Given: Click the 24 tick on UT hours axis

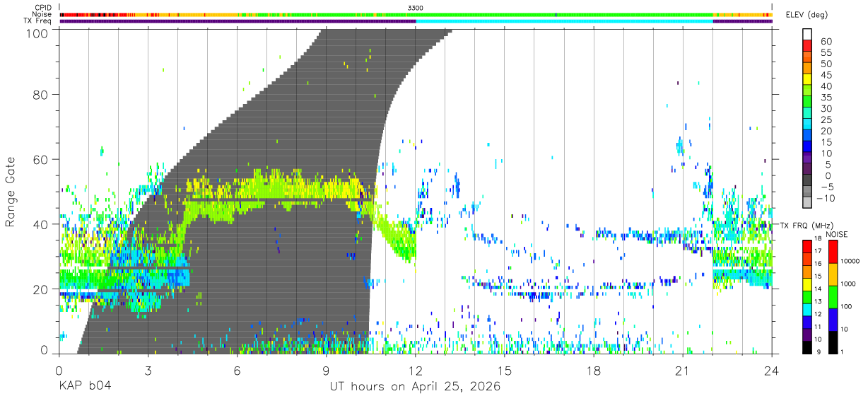Looking at the screenshot, I should 772,371.
